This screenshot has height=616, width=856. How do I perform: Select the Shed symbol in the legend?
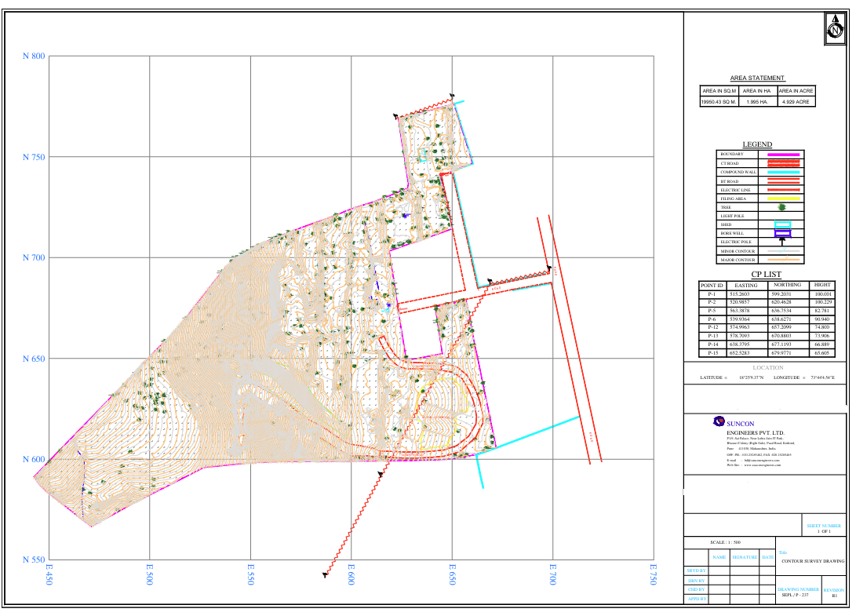point(783,224)
